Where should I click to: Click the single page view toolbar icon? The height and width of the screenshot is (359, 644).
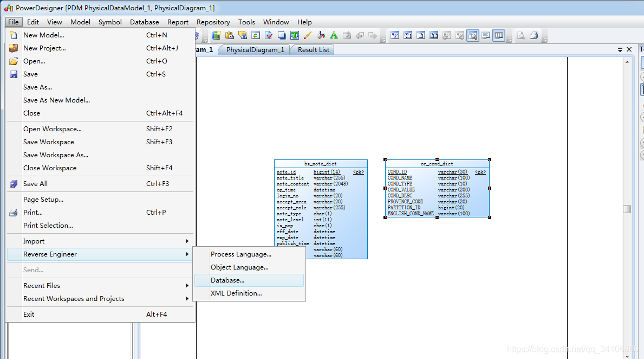coord(421,35)
